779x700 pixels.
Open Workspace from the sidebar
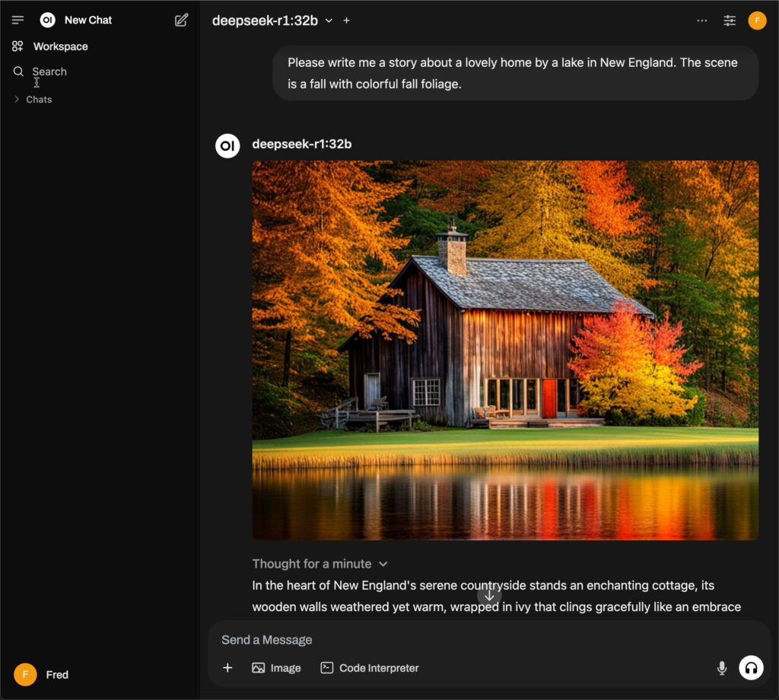point(60,46)
